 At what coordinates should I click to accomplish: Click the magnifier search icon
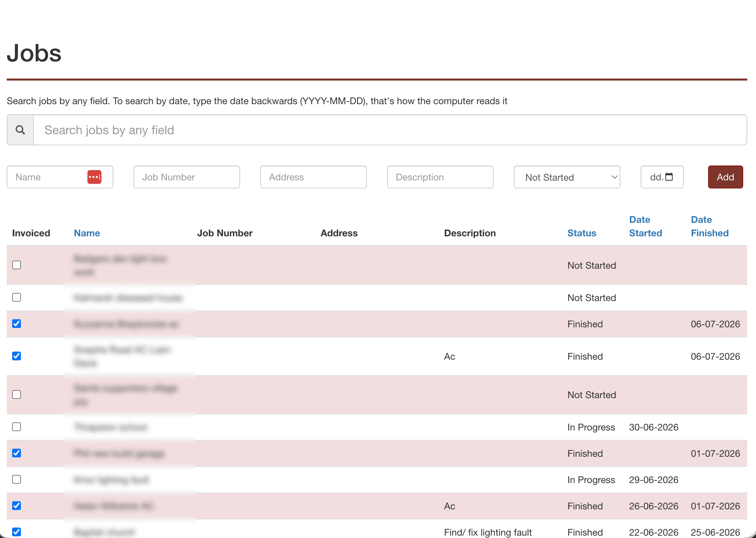[x=20, y=130]
